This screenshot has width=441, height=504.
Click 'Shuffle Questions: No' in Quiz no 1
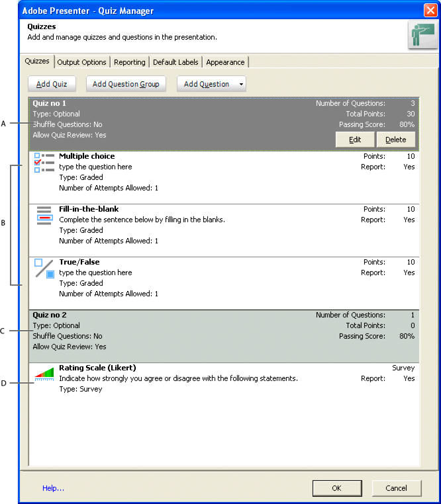click(68, 125)
